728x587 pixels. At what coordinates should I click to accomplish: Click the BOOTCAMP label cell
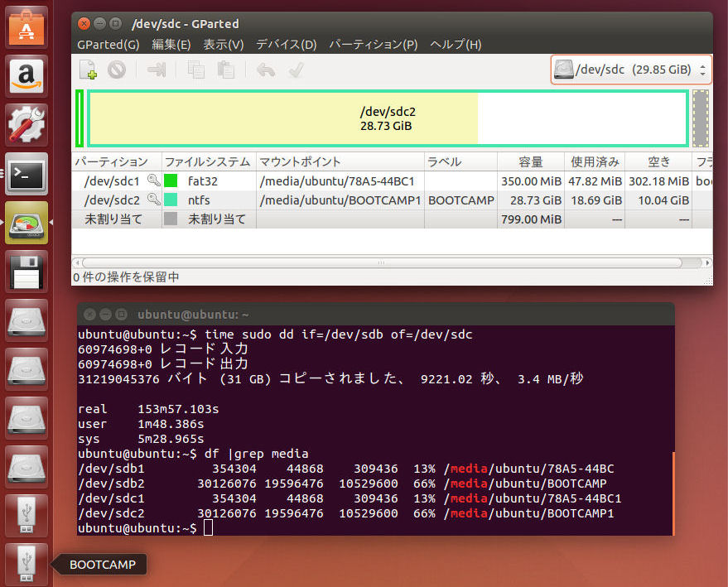[x=461, y=200]
